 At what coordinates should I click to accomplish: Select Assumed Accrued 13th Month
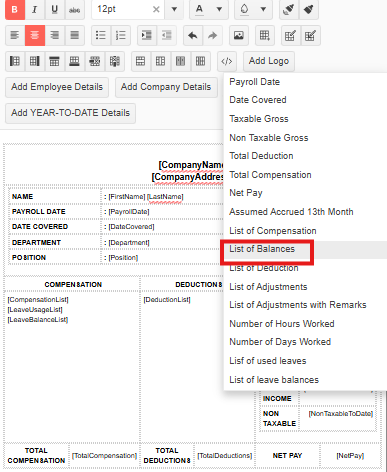click(291, 212)
